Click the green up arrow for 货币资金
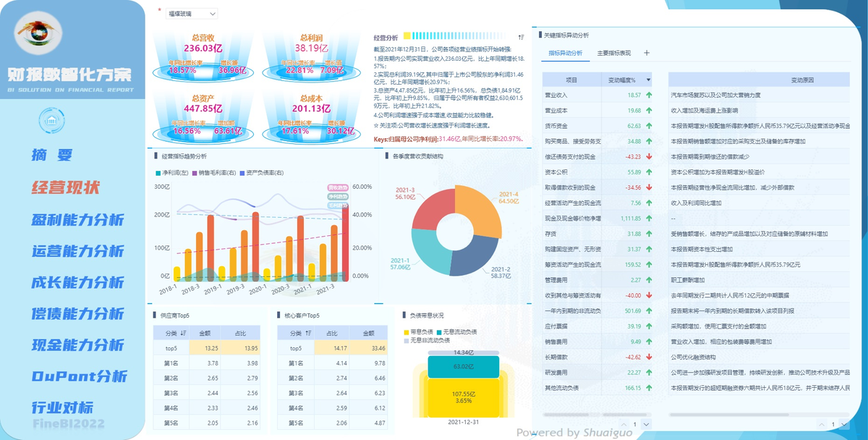Image resolution: width=868 pixels, height=440 pixels. [649, 126]
